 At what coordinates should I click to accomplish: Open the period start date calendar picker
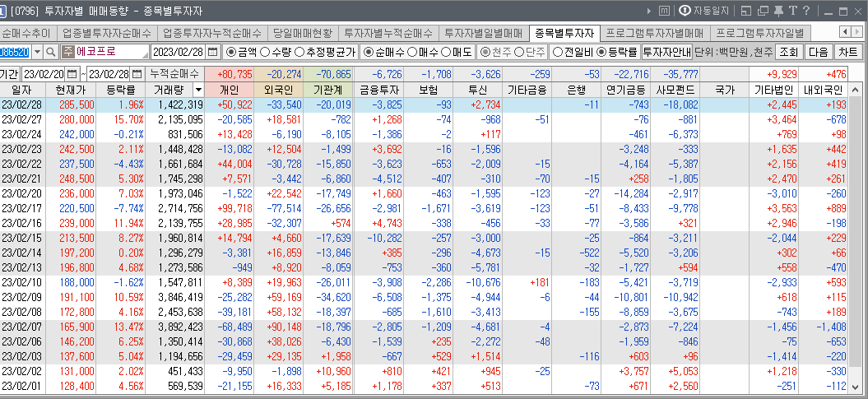[x=71, y=74]
